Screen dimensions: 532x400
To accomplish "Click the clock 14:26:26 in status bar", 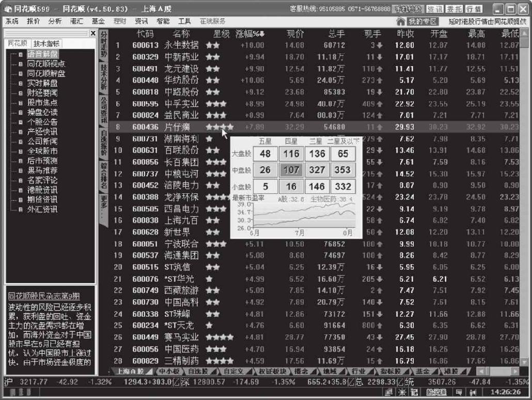I will (x=506, y=392).
